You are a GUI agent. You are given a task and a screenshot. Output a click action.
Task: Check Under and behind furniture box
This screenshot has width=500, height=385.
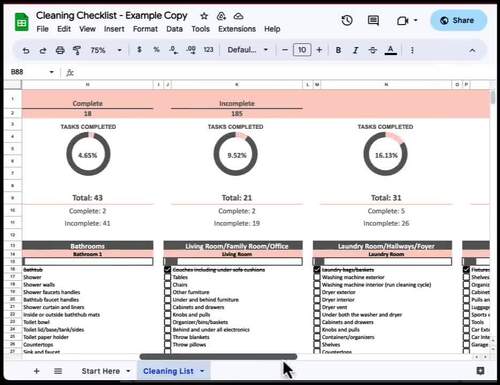168,300
